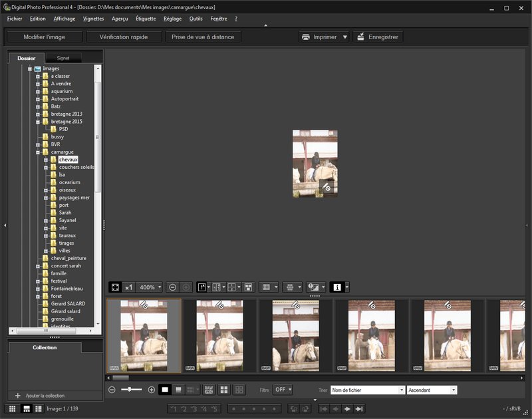Open the Outils menu
This screenshot has width=532, height=419.
(x=196, y=19)
